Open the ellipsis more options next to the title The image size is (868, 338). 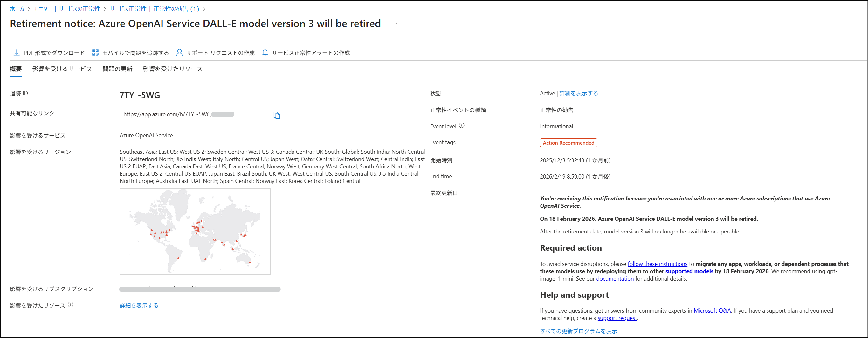[x=395, y=24]
